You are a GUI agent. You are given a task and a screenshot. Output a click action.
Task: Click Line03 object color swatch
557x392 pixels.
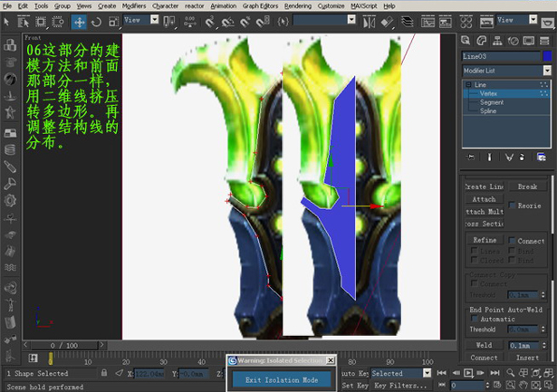pos(547,56)
